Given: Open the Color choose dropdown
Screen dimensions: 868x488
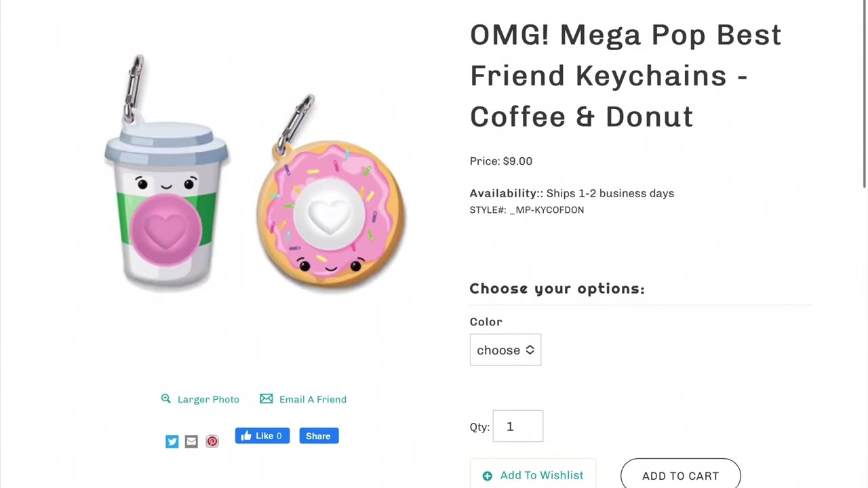Looking at the screenshot, I should [x=505, y=350].
